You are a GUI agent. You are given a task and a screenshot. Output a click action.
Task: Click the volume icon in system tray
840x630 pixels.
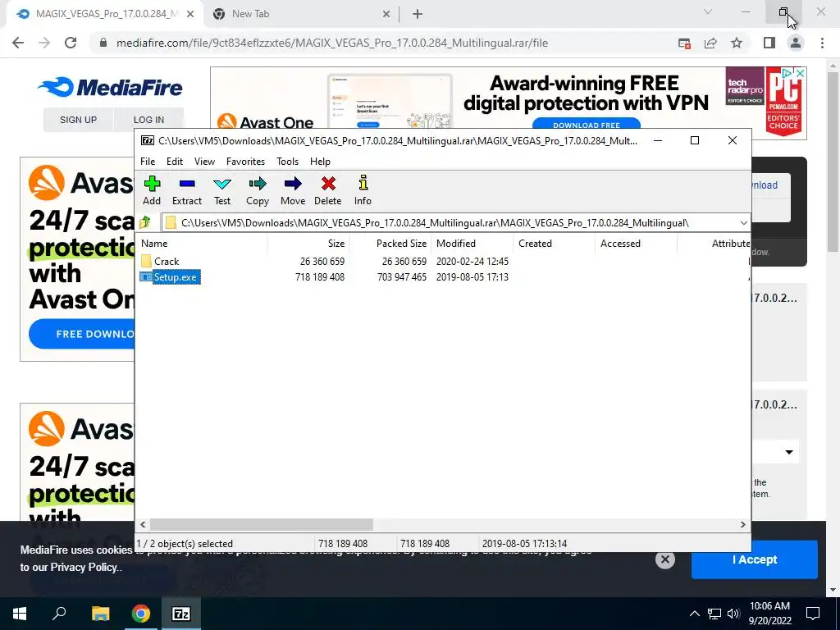[733, 614]
